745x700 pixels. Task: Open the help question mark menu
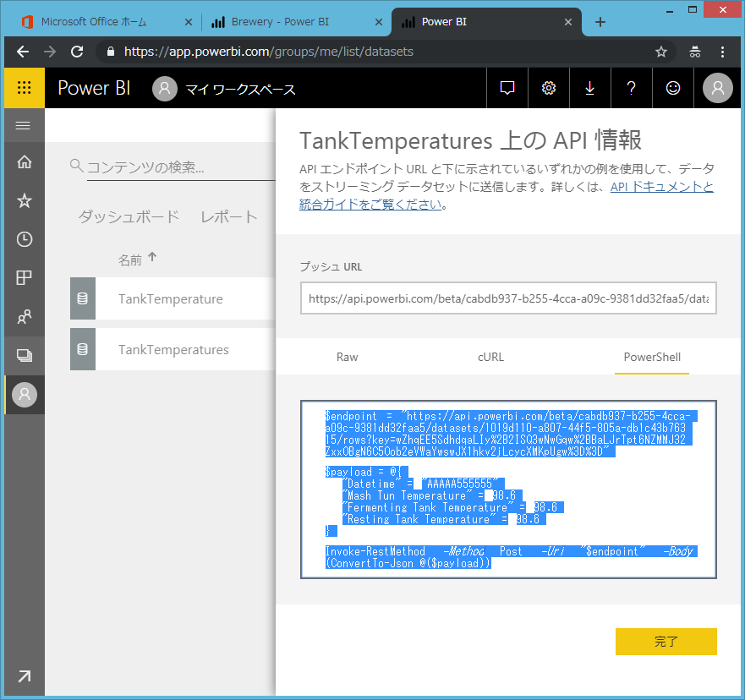(631, 88)
